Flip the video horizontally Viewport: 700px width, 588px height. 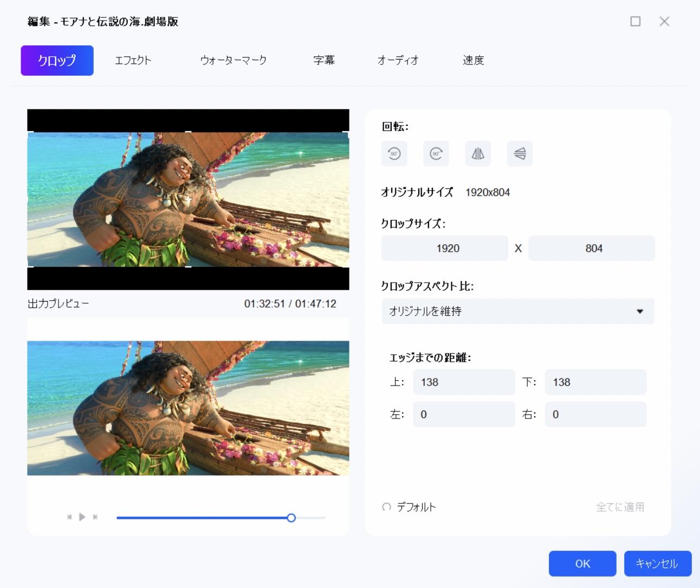click(x=478, y=154)
